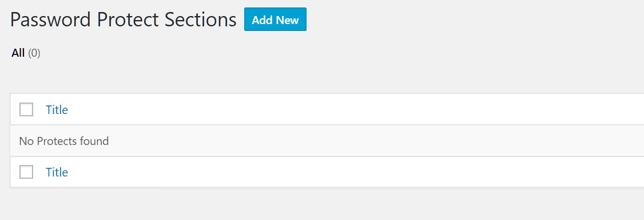Toggle the checkbox beside the top Title column
644x220 pixels.
26,109
